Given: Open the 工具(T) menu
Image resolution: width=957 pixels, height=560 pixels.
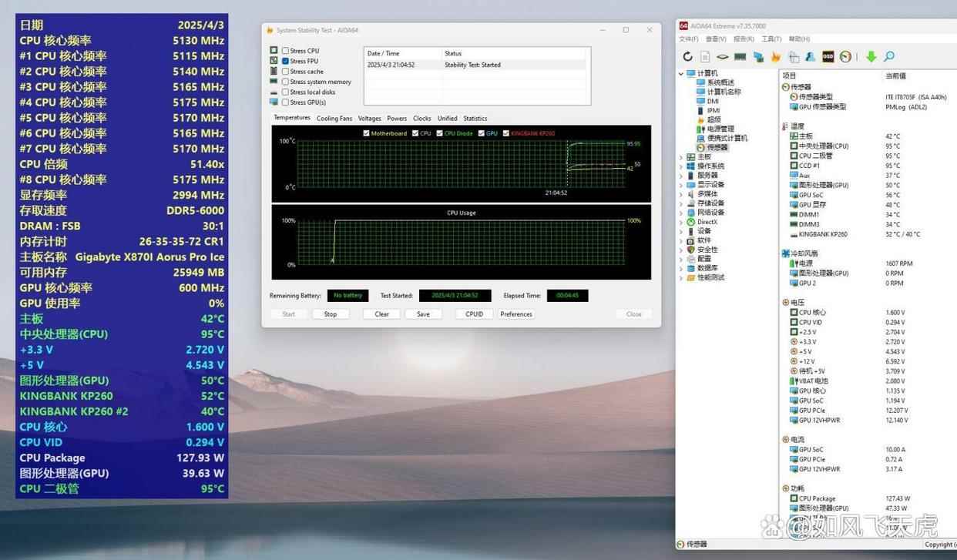Looking at the screenshot, I should click(x=771, y=39).
